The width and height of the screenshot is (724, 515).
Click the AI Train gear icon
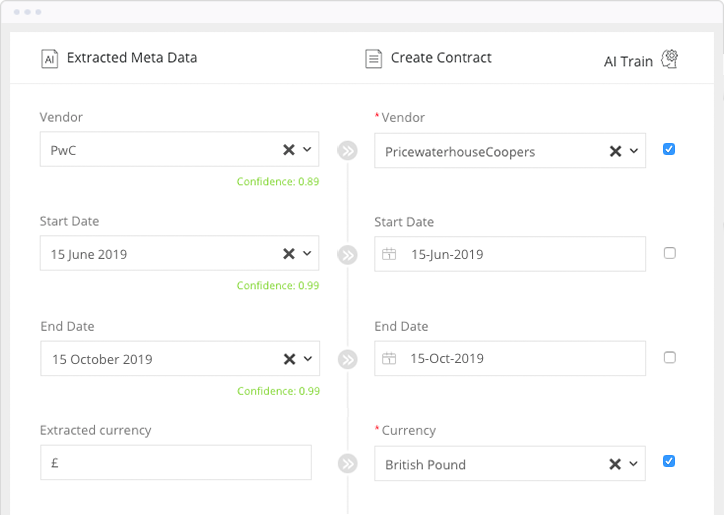pyautogui.click(x=670, y=59)
